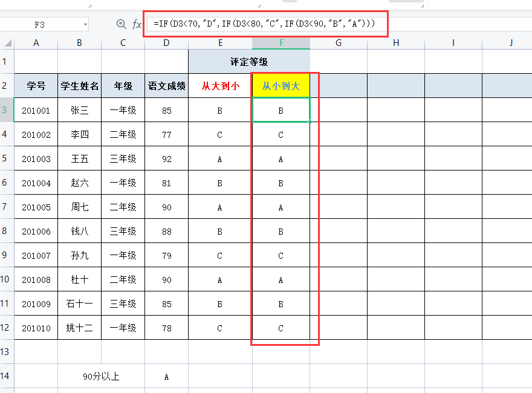Image resolution: width=532 pixels, height=393 pixels.
Task: Click the name cell 杜十
Action: point(79,279)
